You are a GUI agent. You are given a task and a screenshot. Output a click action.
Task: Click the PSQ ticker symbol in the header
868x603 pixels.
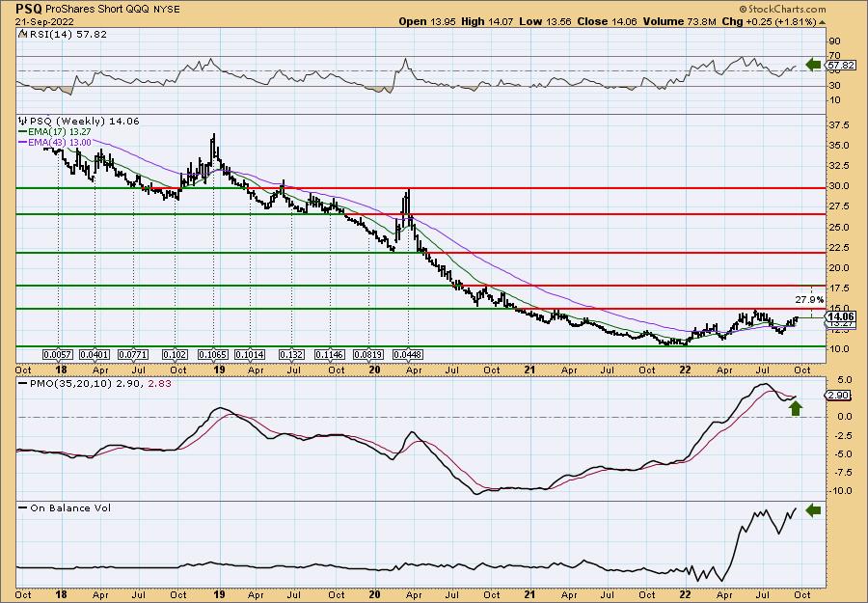(28, 9)
